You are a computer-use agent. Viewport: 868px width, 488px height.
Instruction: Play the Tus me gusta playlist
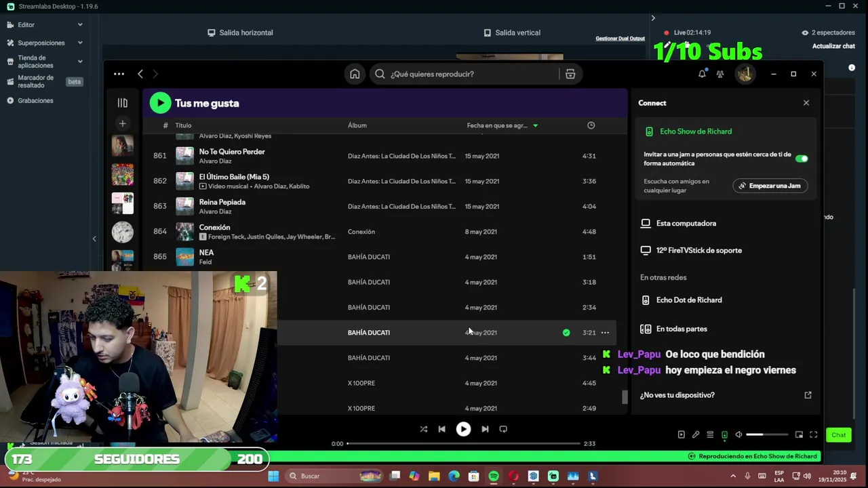160,103
